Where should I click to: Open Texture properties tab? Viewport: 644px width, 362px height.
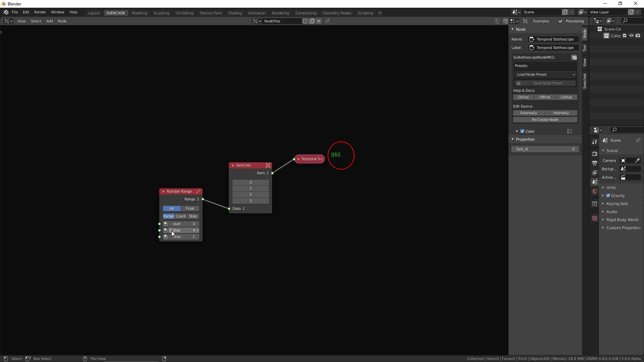click(x=594, y=218)
